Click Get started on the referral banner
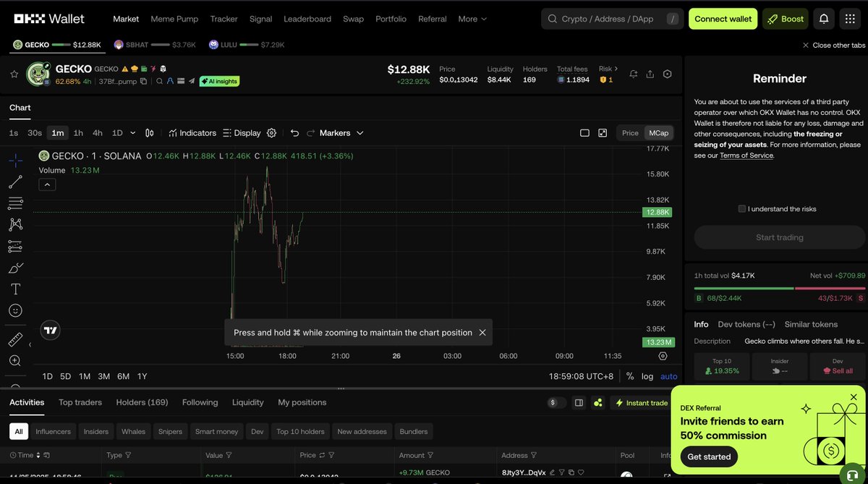Screen dimensions: 868x484 point(709,457)
